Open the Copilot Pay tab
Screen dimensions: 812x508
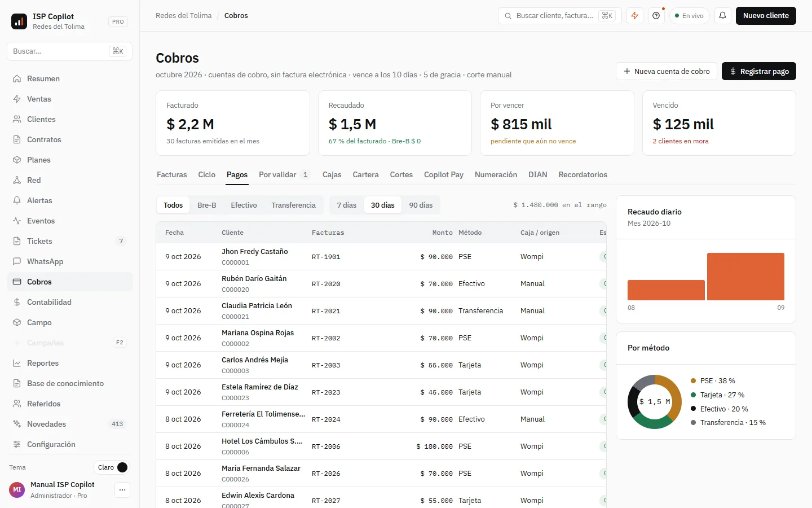click(x=444, y=174)
